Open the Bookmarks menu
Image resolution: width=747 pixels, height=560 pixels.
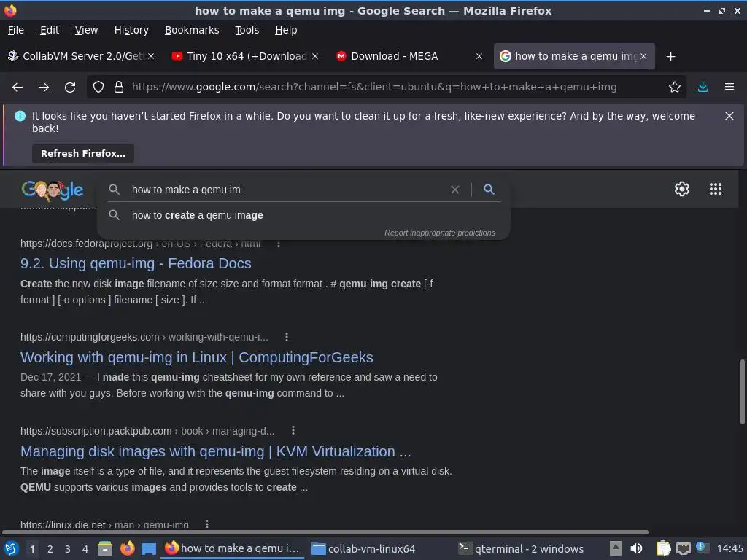tap(192, 30)
